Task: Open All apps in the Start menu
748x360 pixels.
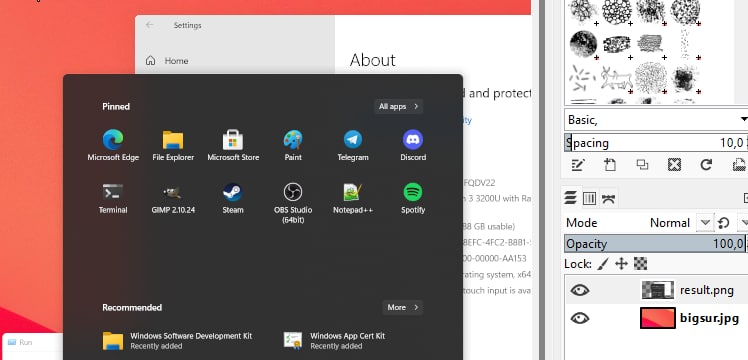Action: (398, 106)
